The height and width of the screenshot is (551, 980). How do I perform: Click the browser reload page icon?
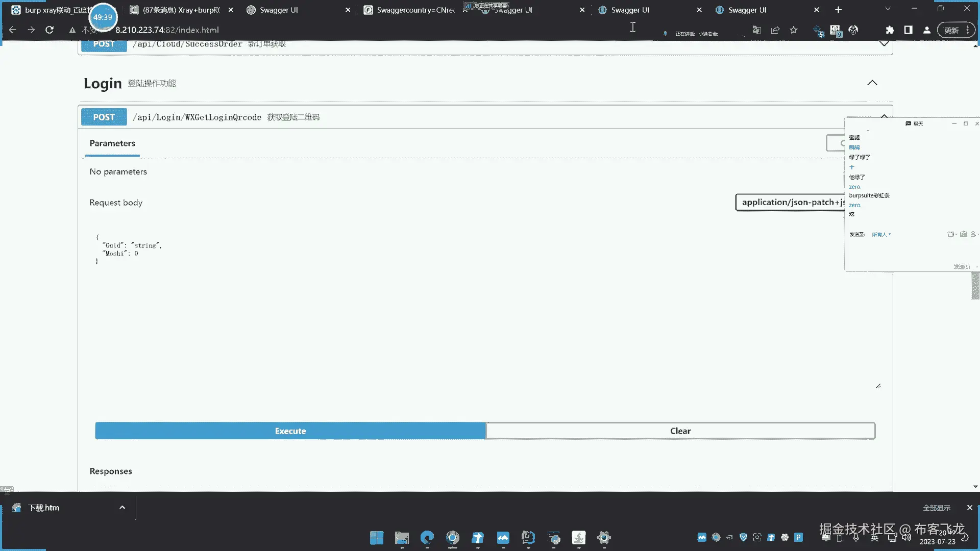(x=50, y=30)
